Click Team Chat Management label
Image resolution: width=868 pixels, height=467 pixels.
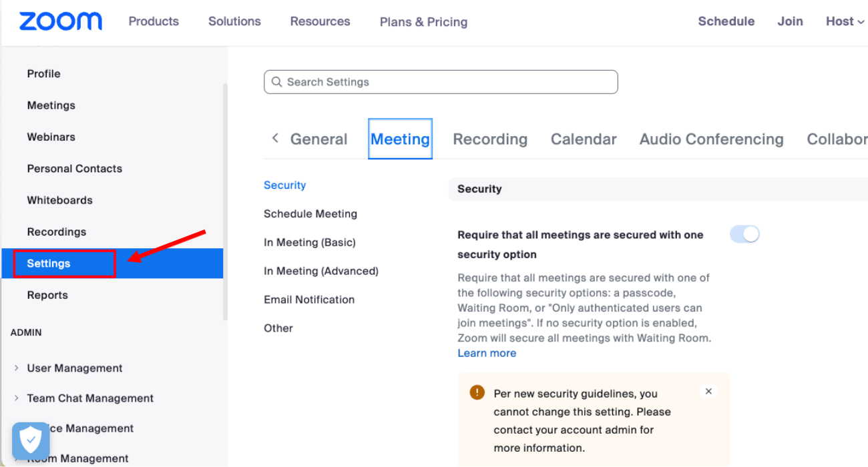coord(90,398)
